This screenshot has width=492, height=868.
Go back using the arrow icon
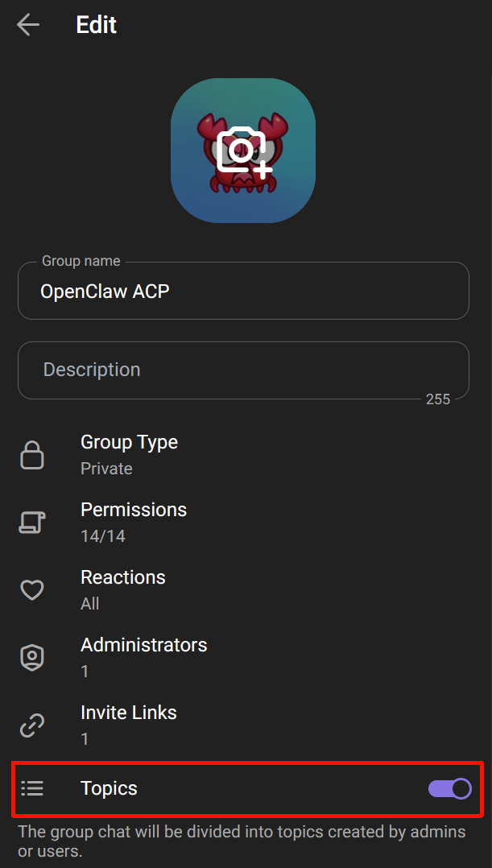28,25
